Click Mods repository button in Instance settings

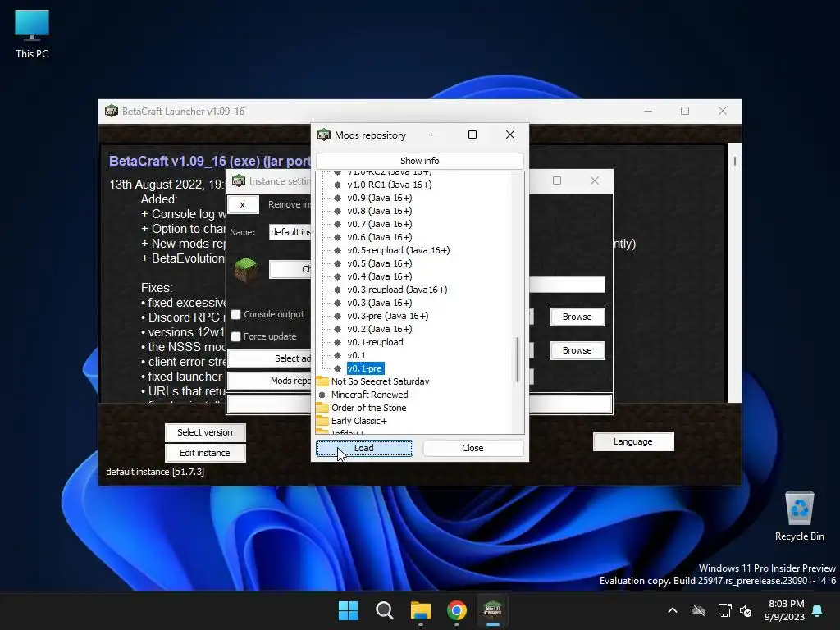[269, 381]
